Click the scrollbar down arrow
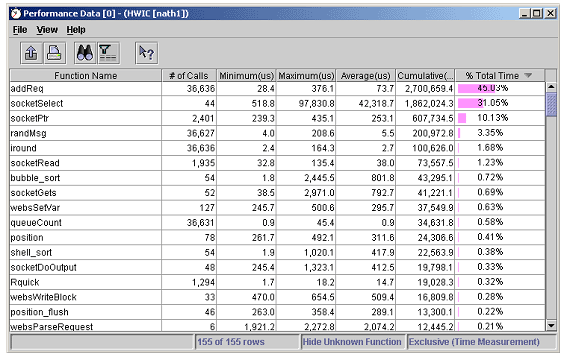This screenshot has height=360, width=564. tap(551, 326)
